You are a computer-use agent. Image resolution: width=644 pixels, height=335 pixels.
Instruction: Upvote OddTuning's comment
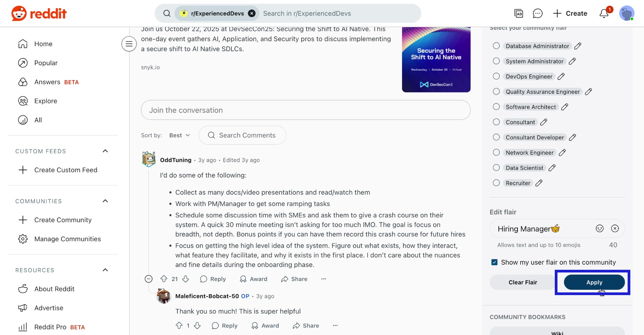click(x=163, y=279)
